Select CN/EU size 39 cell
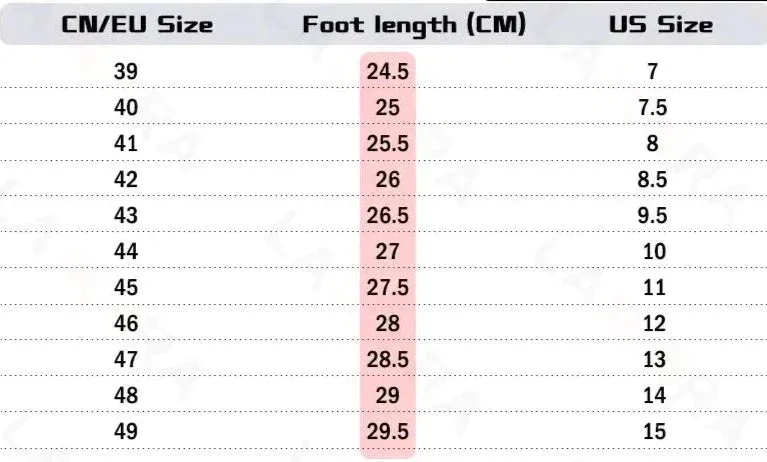This screenshot has height=462, width=767. coord(126,72)
